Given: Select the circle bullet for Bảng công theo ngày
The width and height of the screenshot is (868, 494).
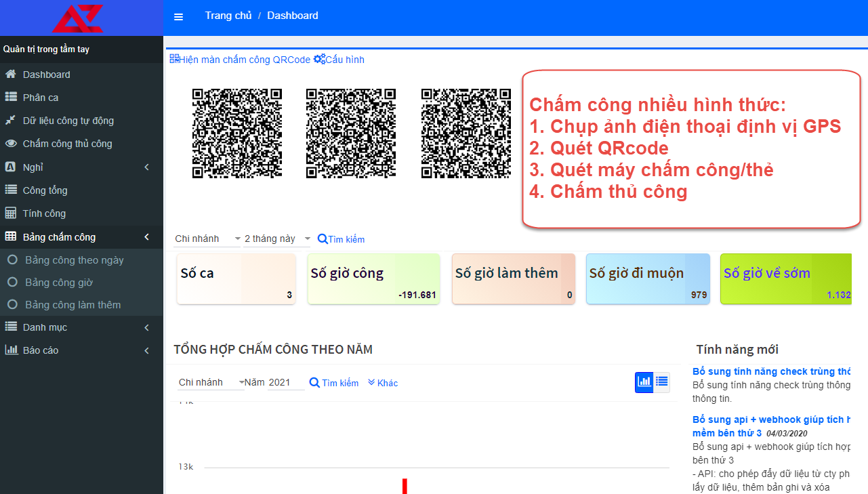Looking at the screenshot, I should [x=12, y=260].
